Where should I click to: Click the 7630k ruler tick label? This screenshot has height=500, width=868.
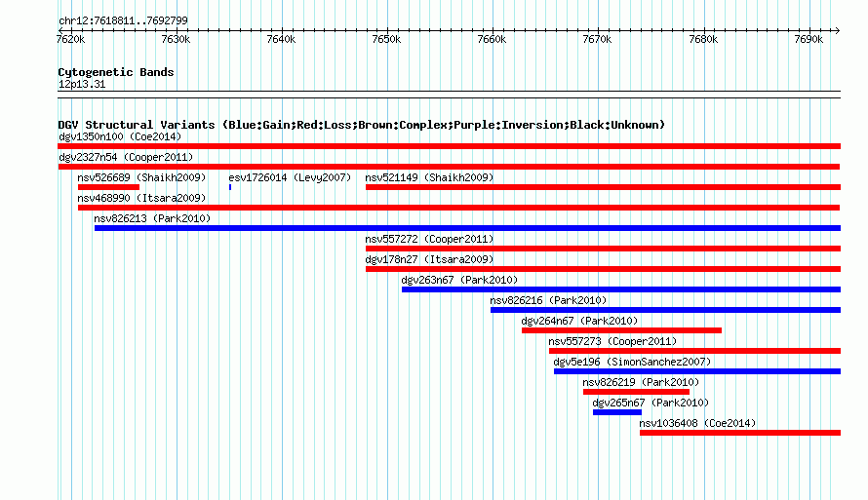click(176, 39)
